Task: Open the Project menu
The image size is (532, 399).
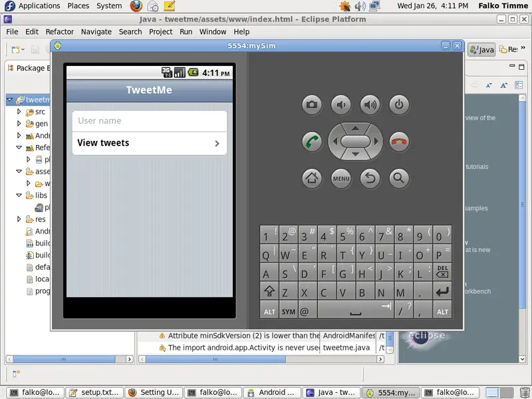Action: click(x=161, y=31)
